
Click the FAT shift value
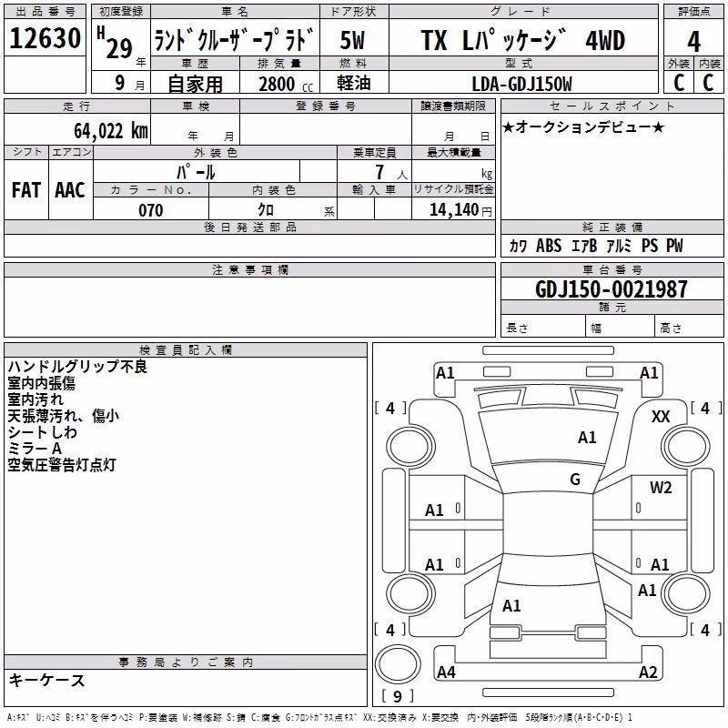26,190
